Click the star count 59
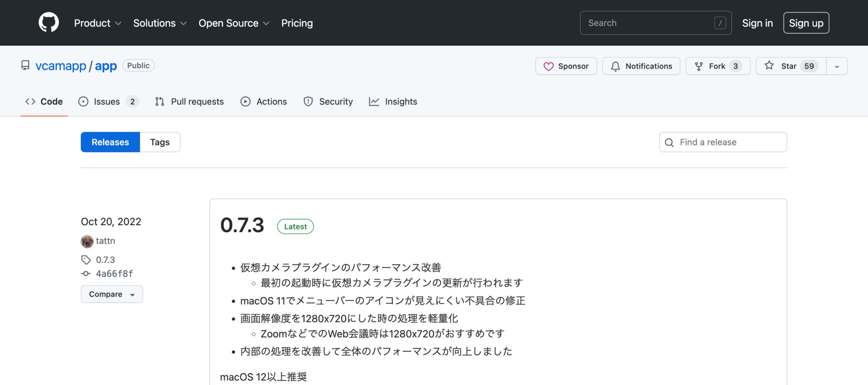The image size is (868, 385). coord(809,66)
